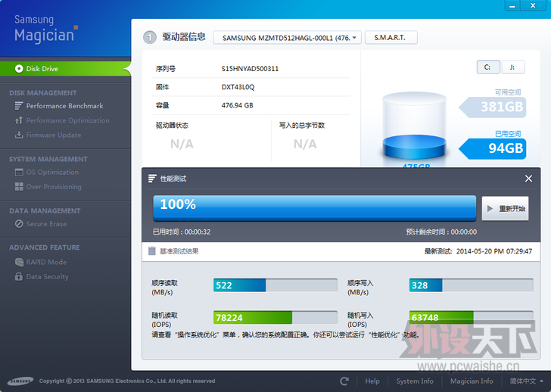551x392 pixels.
Task: Click the 328 sequential write bar
Action: 471,285
